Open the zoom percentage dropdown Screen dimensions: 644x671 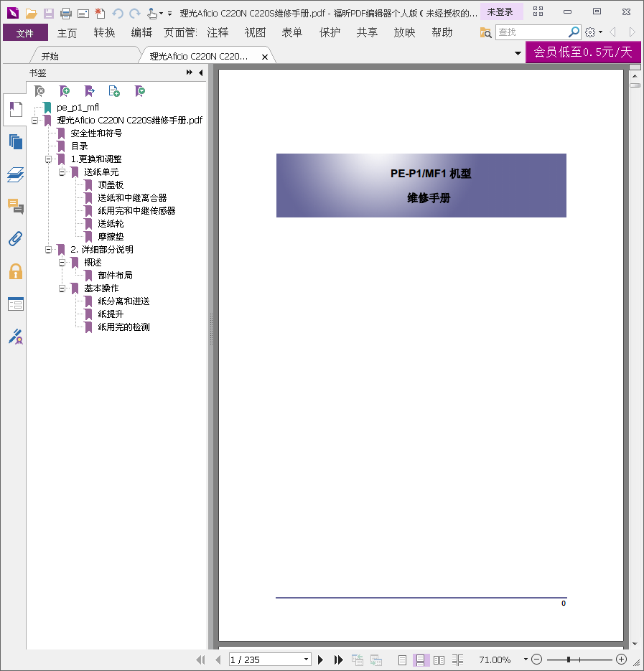526,660
